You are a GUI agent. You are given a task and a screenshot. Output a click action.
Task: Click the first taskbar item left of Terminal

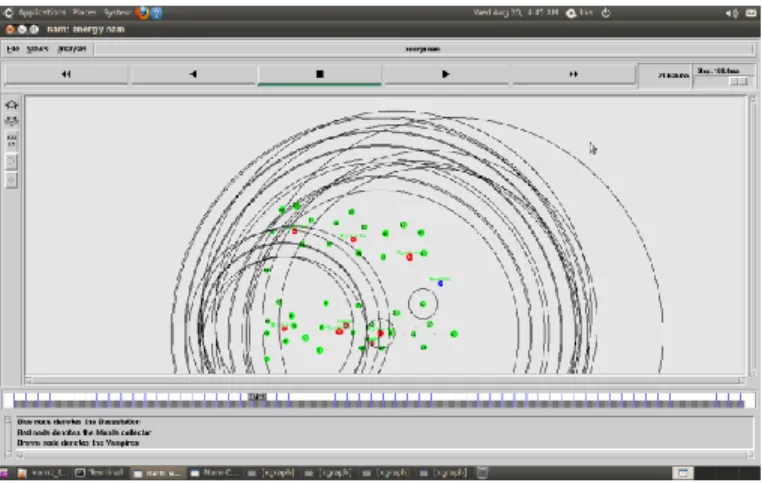44,472
